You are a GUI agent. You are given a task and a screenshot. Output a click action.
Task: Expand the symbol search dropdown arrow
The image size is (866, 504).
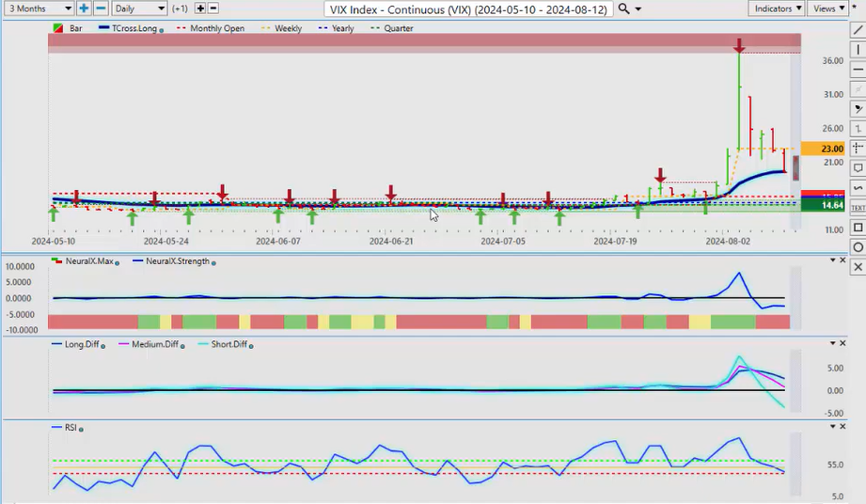639,8
